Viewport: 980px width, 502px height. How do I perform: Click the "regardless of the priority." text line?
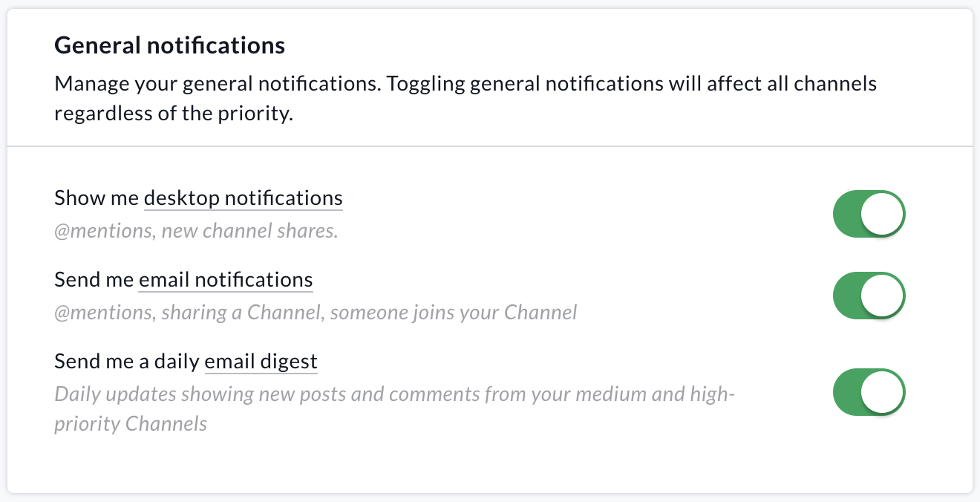tap(174, 116)
